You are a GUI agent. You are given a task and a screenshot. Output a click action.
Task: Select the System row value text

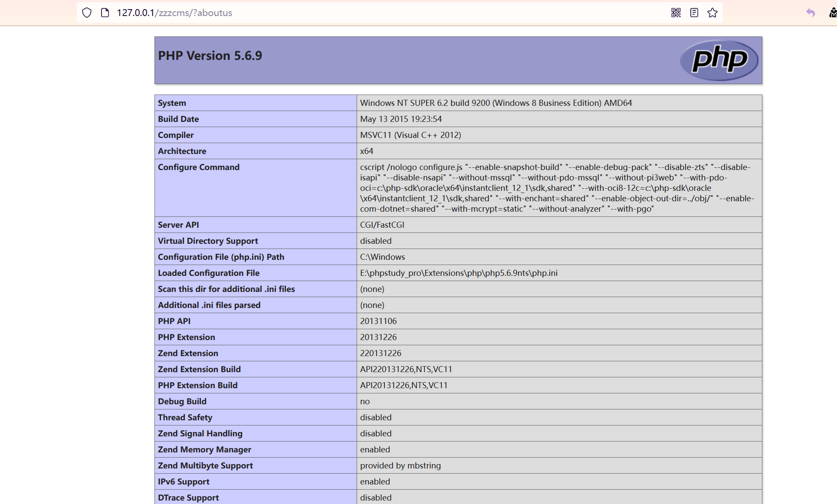pyautogui.click(x=496, y=103)
